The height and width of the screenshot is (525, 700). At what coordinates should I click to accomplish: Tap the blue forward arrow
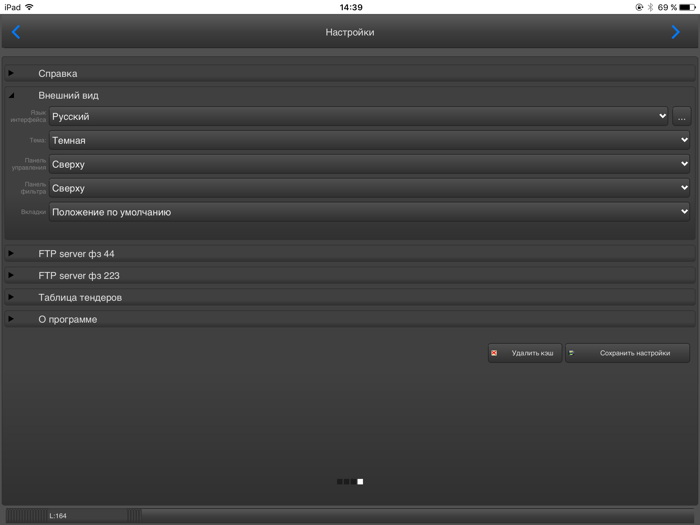[675, 32]
